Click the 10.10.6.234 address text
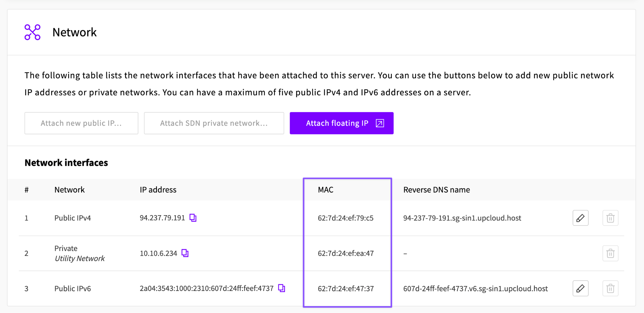This screenshot has height=313, width=644. click(x=158, y=253)
